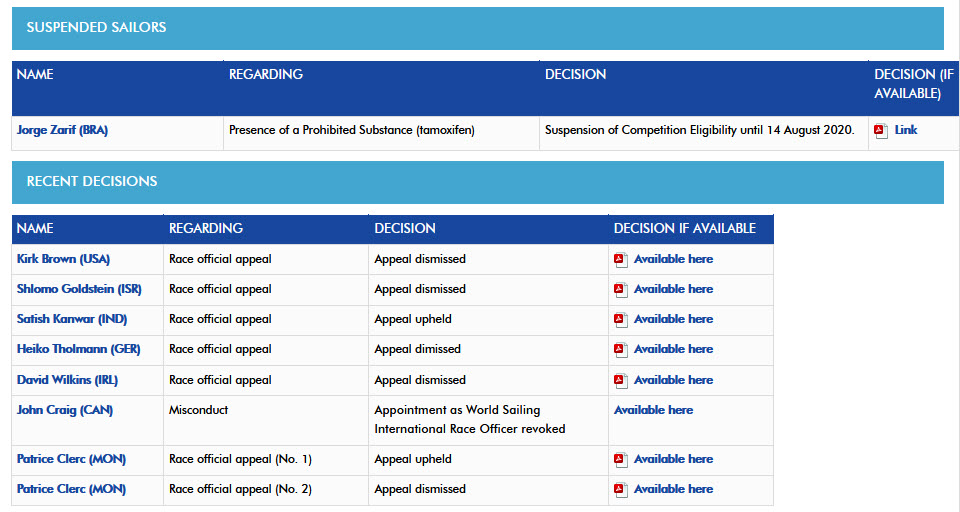Open Jorge Zarif (BRA) profile link
The width and height of the screenshot is (960, 512).
62,130
